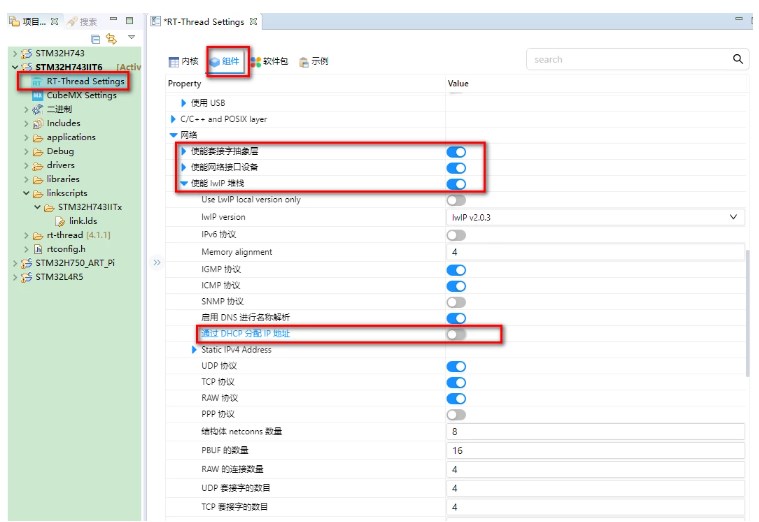Maximize the project explorer panel
759x522 pixels.
point(129,20)
